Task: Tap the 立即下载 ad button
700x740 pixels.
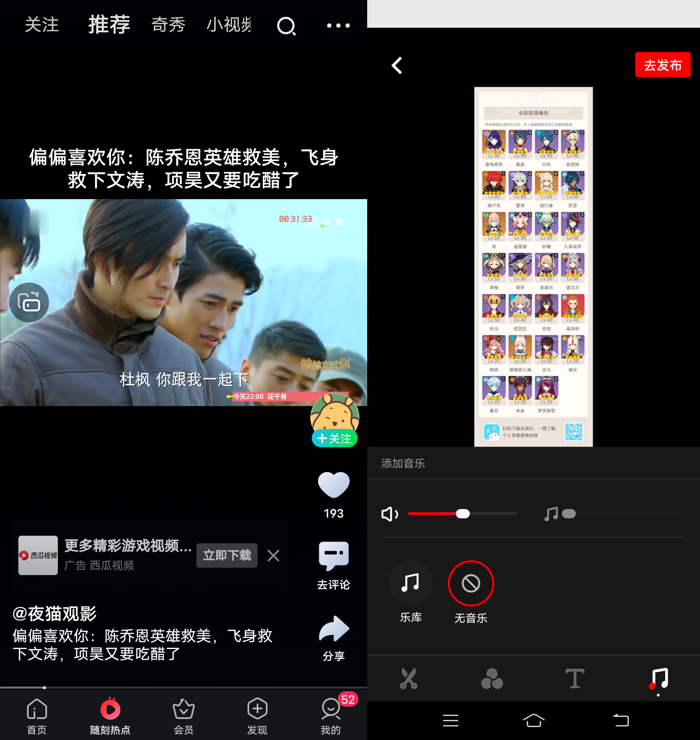Action: [227, 555]
